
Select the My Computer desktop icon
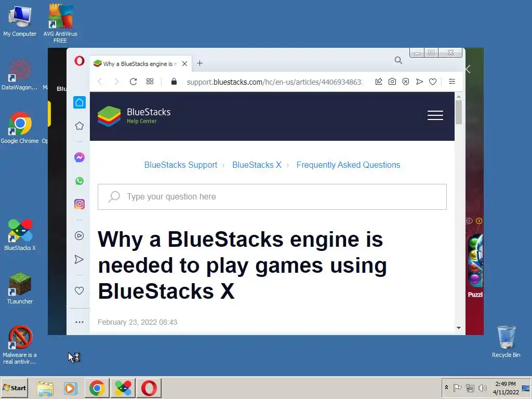click(20, 21)
